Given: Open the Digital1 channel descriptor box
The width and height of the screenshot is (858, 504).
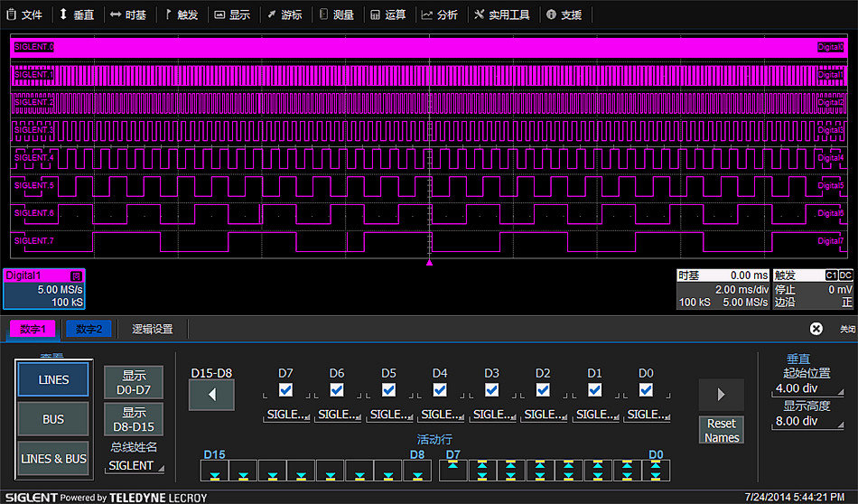Looking at the screenshot, I should pyautogui.click(x=43, y=288).
